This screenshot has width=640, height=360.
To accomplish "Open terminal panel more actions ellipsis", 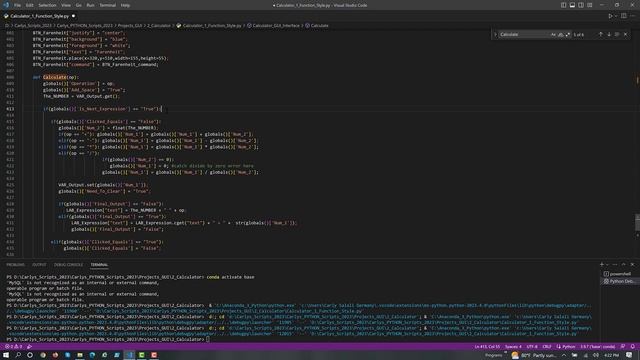I will 615,264.
